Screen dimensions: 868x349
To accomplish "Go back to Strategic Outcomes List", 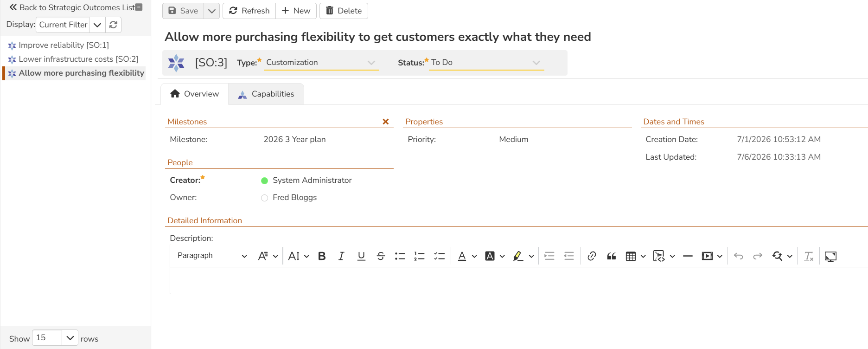I will click(72, 7).
